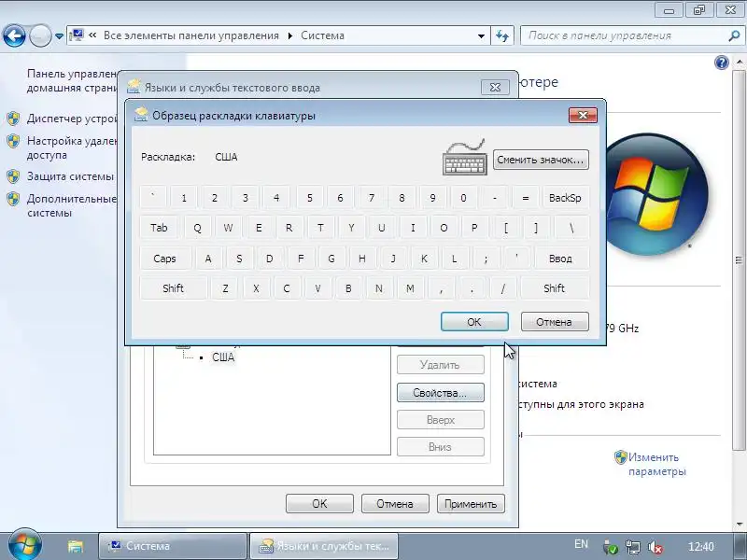The height and width of the screenshot is (560, 747).
Task: Click the 12:40 clock in tray
Action: click(701, 547)
